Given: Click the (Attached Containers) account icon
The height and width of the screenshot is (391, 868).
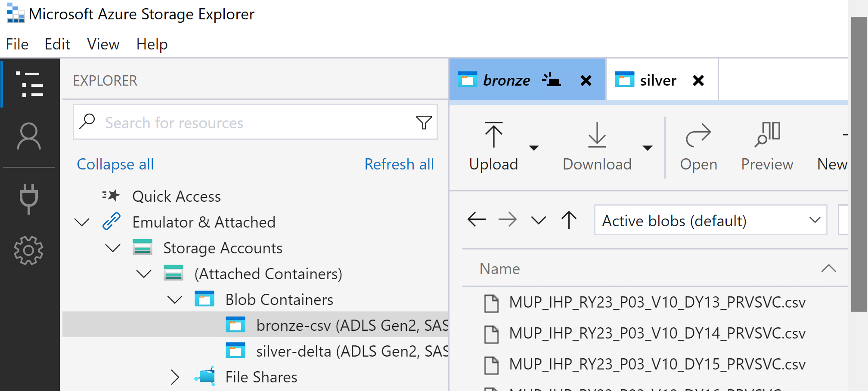Looking at the screenshot, I should coord(174,273).
